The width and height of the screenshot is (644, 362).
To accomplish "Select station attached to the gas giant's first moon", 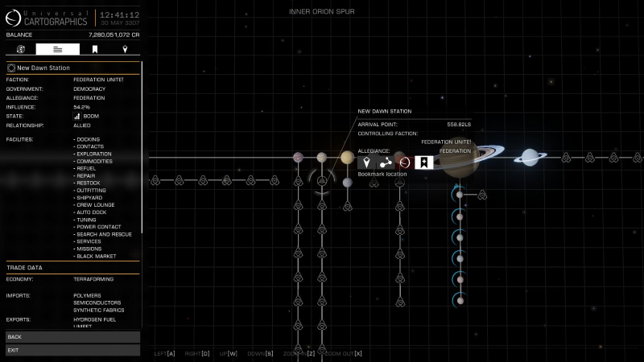I will 482,195.
